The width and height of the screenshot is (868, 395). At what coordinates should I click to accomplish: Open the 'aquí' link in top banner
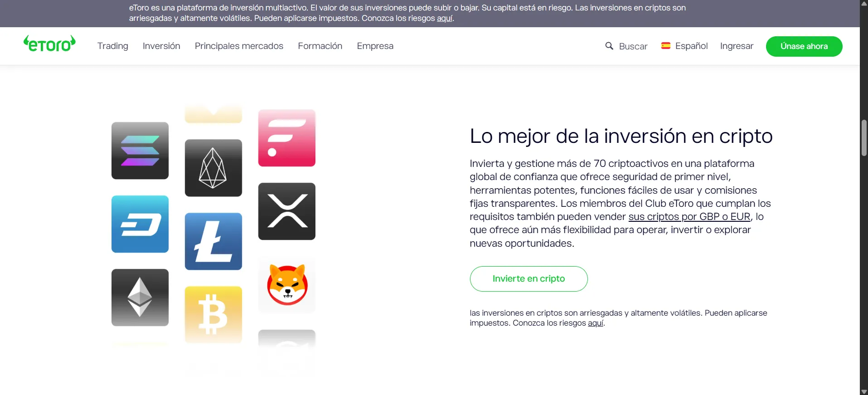pyautogui.click(x=445, y=18)
